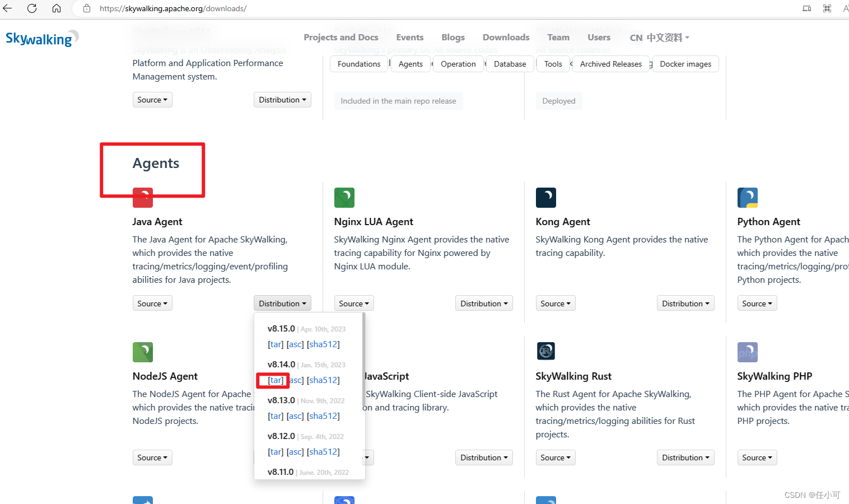Viewport: 849px width, 504px height.
Task: Jump to Docker images section
Action: (685, 64)
